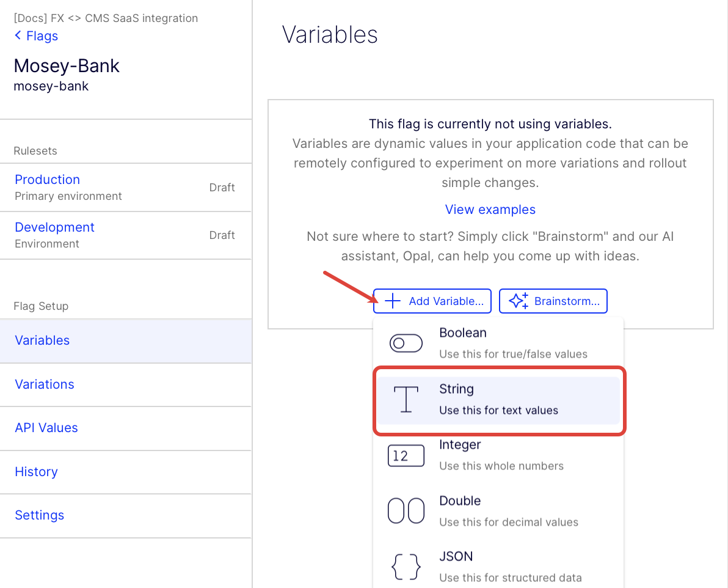Choose JSON structured data option
This screenshot has width=728, height=588.
coord(498,567)
